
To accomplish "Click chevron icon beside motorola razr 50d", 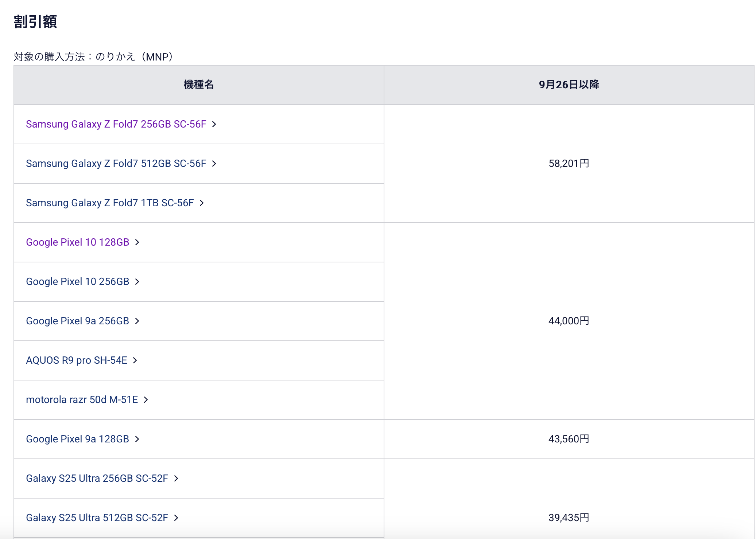I will [x=146, y=400].
